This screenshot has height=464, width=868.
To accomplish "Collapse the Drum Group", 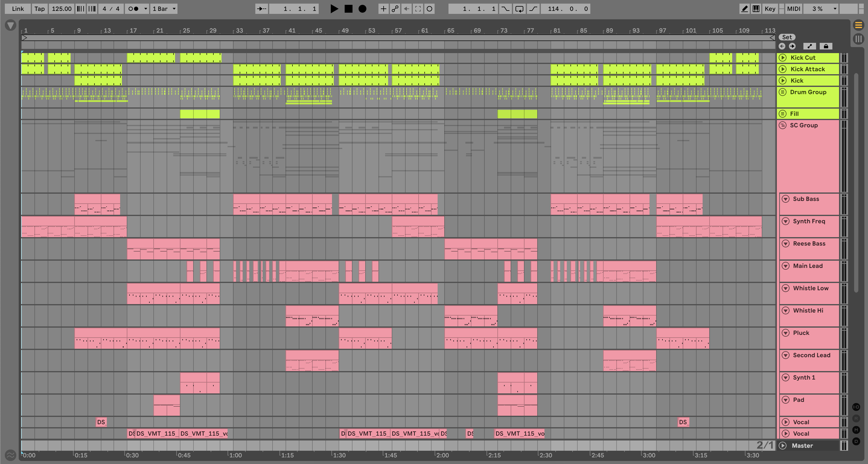I will pyautogui.click(x=783, y=92).
